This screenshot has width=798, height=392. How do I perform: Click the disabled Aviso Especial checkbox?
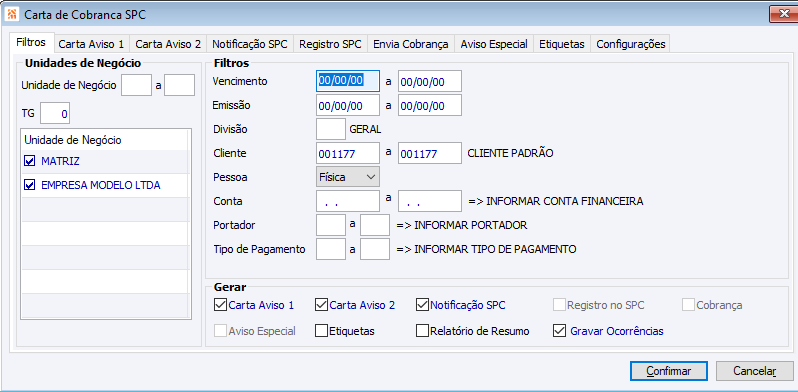[220, 331]
